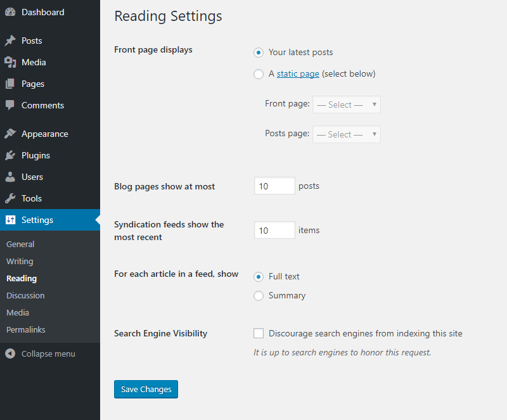This screenshot has width=507, height=420.
Task: Open the Posts page dropdown
Action: point(346,134)
